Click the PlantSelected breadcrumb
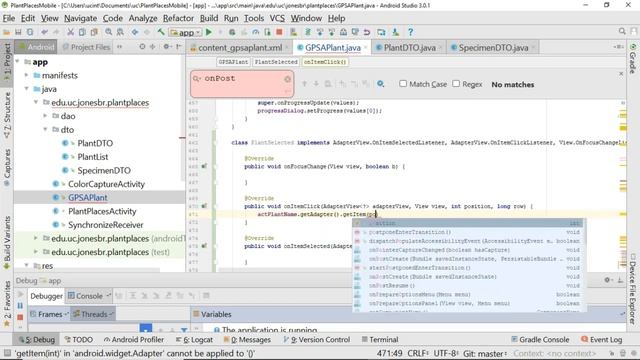 pos(276,62)
